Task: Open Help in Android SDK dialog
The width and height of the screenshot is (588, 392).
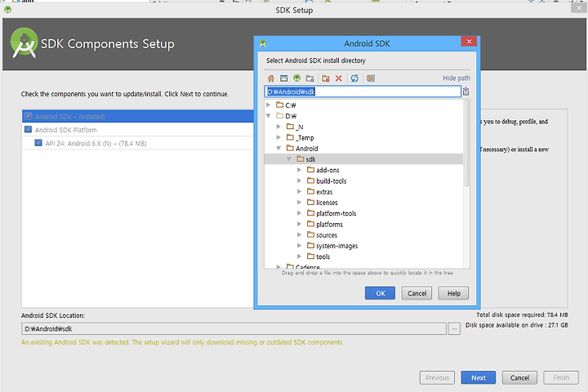Action: click(x=453, y=293)
